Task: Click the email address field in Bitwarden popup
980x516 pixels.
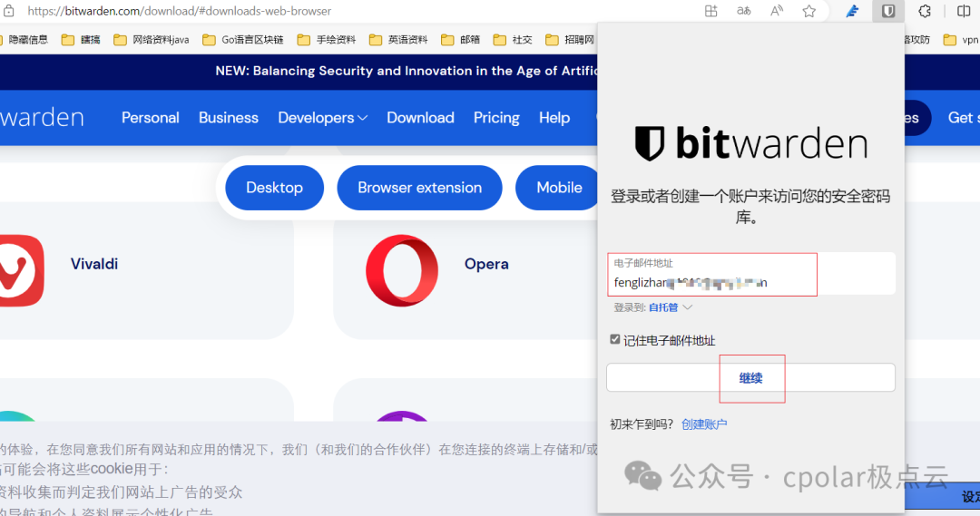Action: (x=750, y=274)
